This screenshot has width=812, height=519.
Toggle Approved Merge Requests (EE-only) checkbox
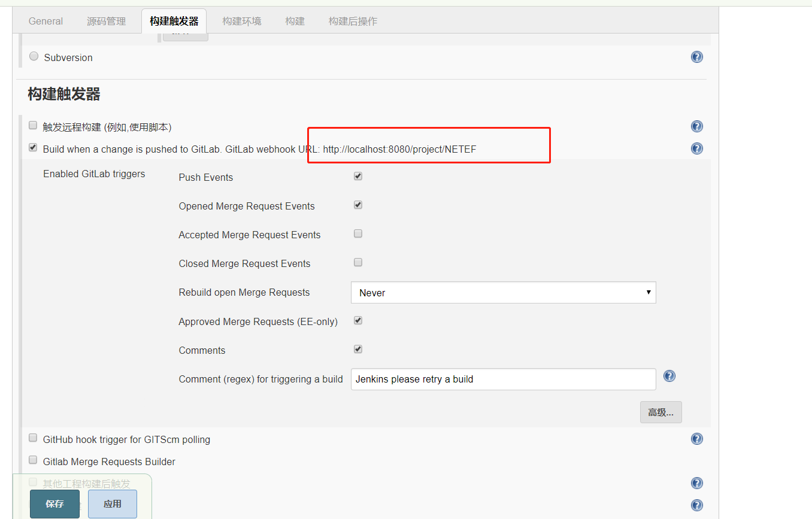(x=358, y=320)
